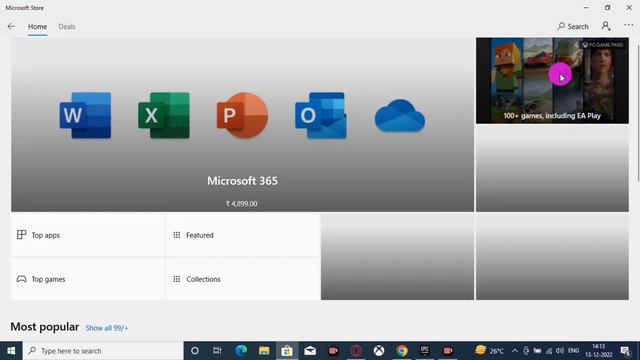
Task: Open Task View on the taskbar
Action: pos(217,351)
